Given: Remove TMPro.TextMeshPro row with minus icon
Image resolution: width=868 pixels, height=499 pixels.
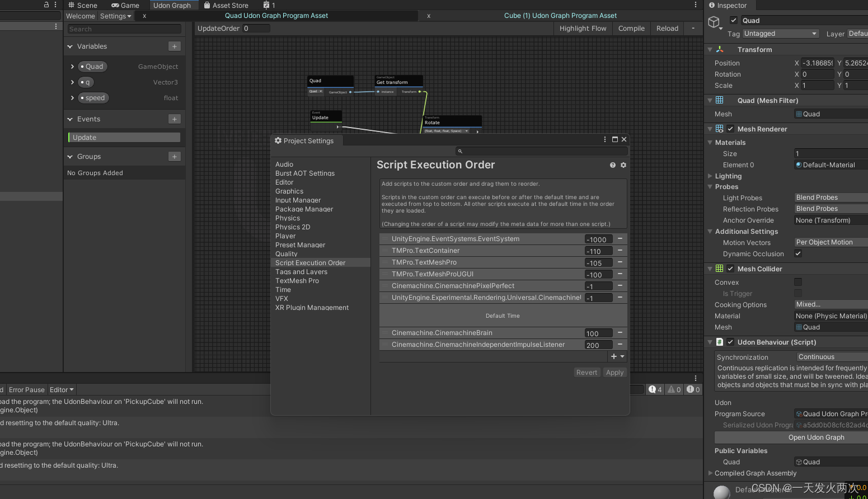Looking at the screenshot, I should point(620,262).
